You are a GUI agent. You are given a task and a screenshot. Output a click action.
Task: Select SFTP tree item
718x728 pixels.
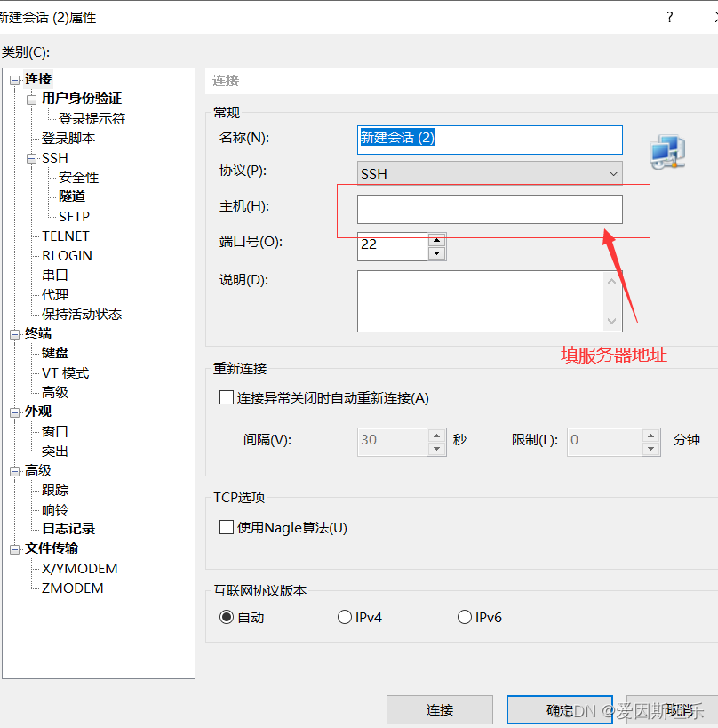coord(75,216)
